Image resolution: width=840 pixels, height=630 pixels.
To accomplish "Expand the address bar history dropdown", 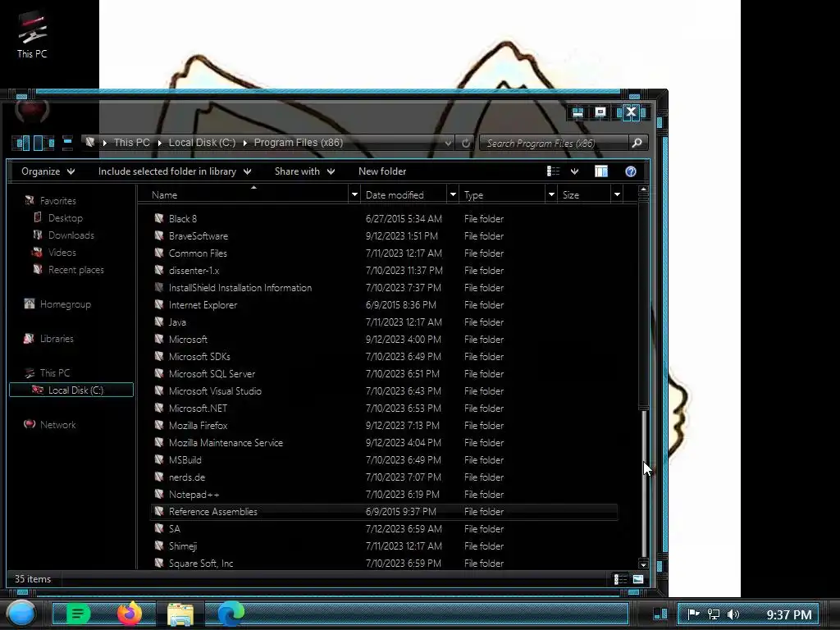I will pos(448,143).
